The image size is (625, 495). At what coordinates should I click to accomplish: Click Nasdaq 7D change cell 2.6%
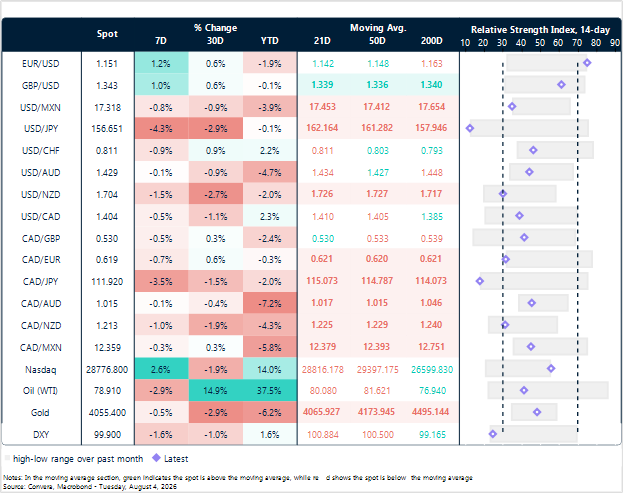(x=162, y=369)
